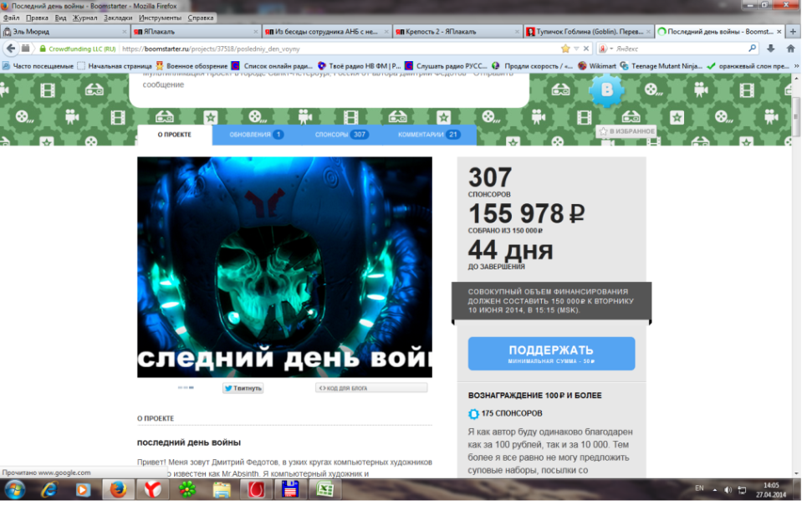Click the project video thumbnail

[x=284, y=268]
